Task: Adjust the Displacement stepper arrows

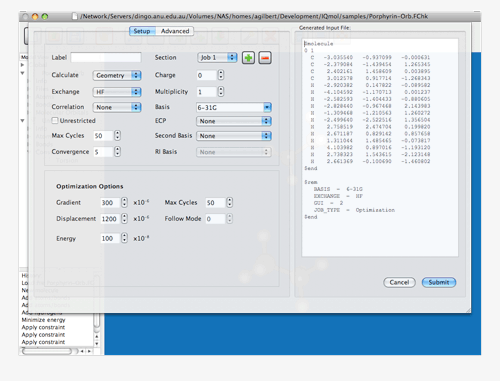Action: click(x=124, y=219)
